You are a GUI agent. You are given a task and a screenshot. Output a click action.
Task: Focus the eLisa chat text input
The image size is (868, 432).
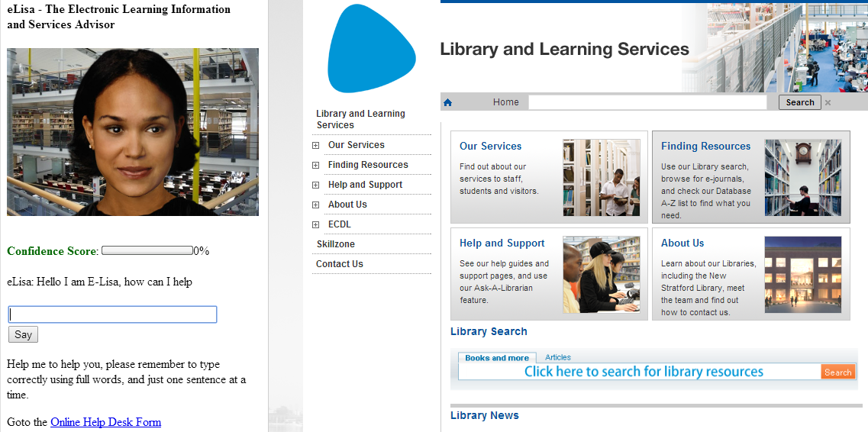point(113,314)
